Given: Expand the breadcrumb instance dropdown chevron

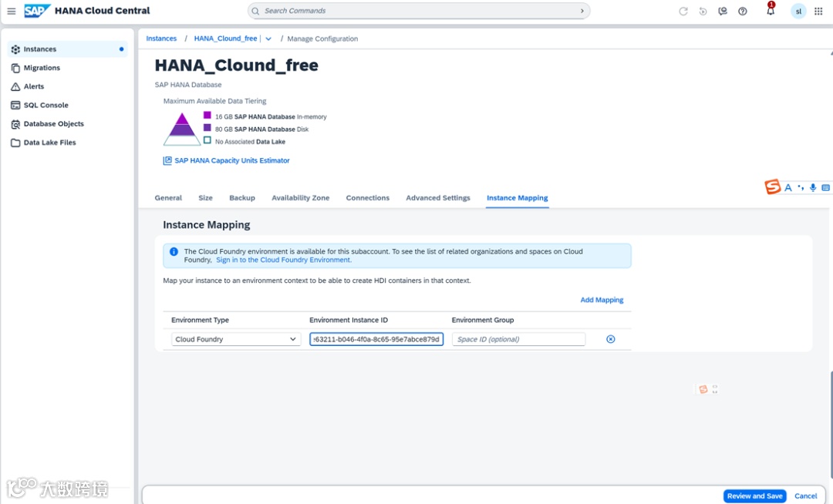Looking at the screenshot, I should [x=268, y=39].
